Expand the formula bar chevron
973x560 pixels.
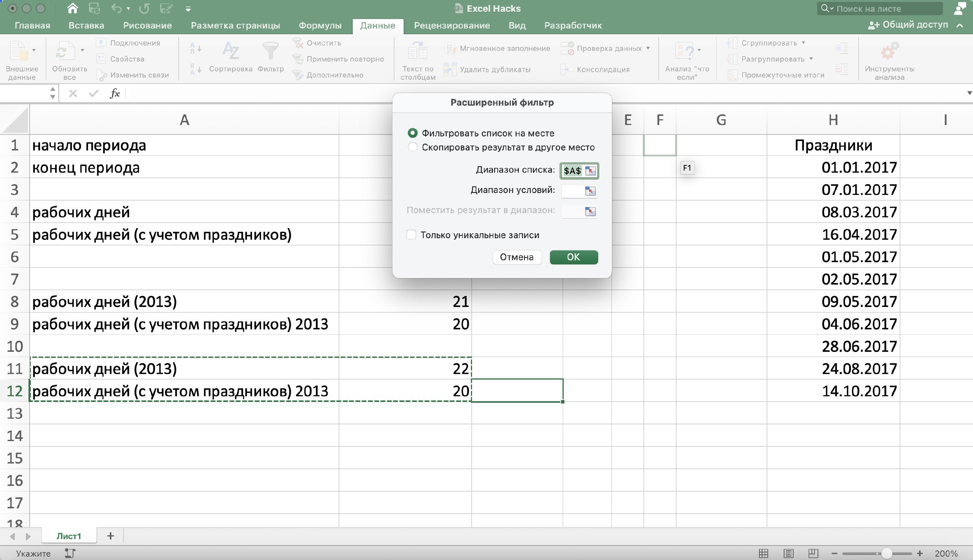pyautogui.click(x=969, y=93)
